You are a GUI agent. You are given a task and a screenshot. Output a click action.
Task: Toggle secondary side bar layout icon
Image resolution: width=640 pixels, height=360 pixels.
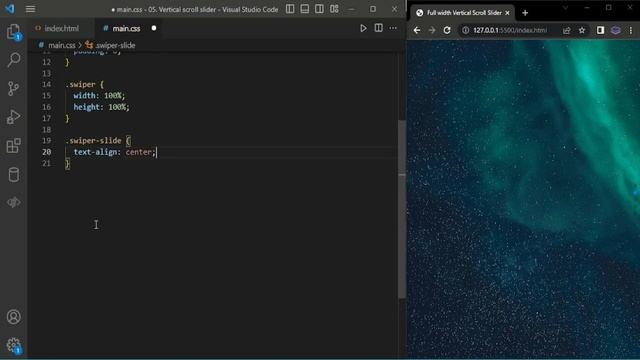319,9
